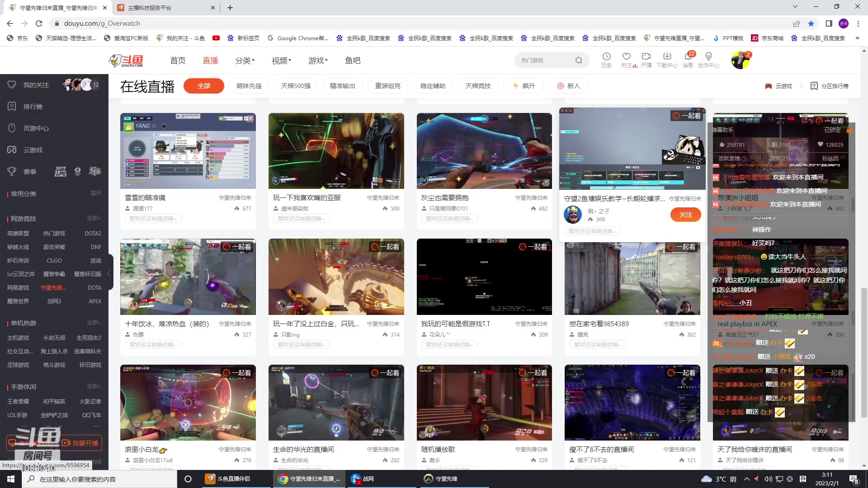The image size is (868, 488).
Task: Open a new Chrome tab
Action: tap(230, 8)
